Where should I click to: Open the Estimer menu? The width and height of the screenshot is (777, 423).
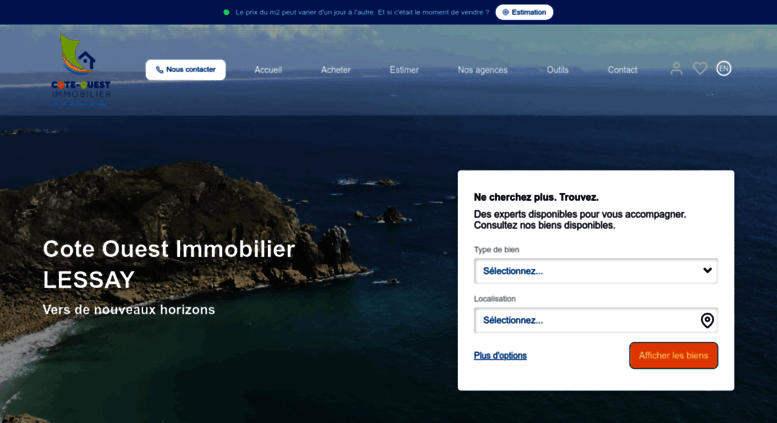click(404, 70)
